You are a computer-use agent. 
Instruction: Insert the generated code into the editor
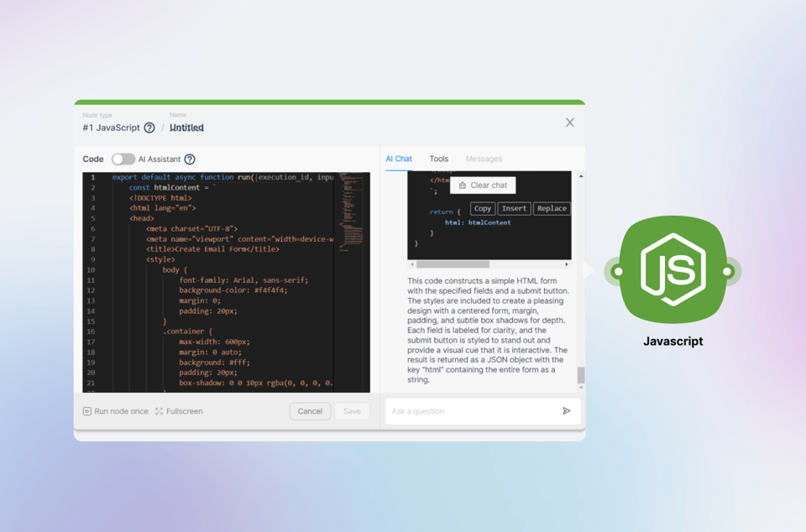(x=514, y=208)
